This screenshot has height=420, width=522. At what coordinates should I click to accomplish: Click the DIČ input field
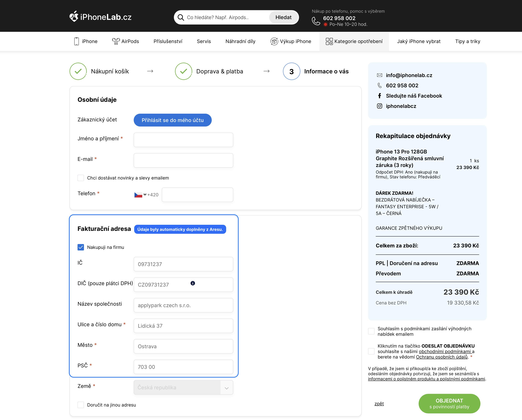183,285
